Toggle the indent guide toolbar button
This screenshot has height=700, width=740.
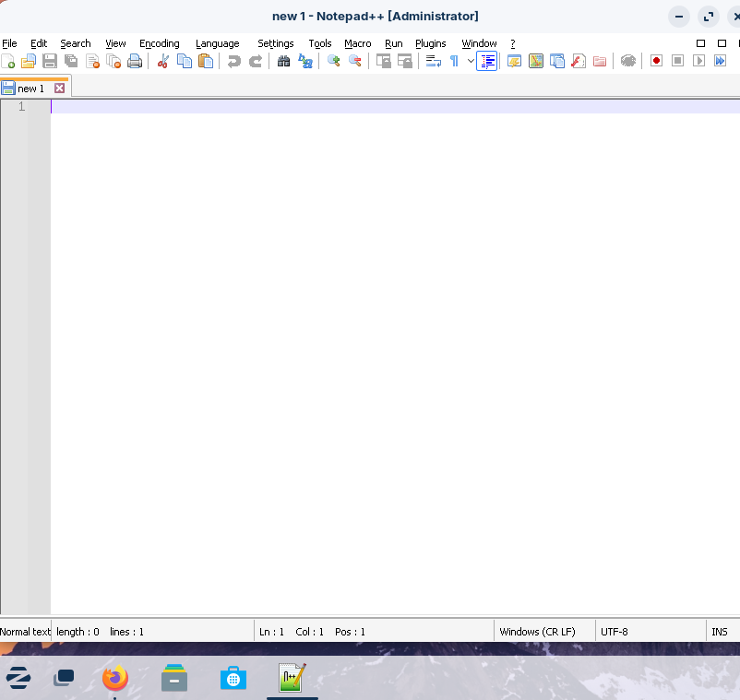click(x=487, y=61)
